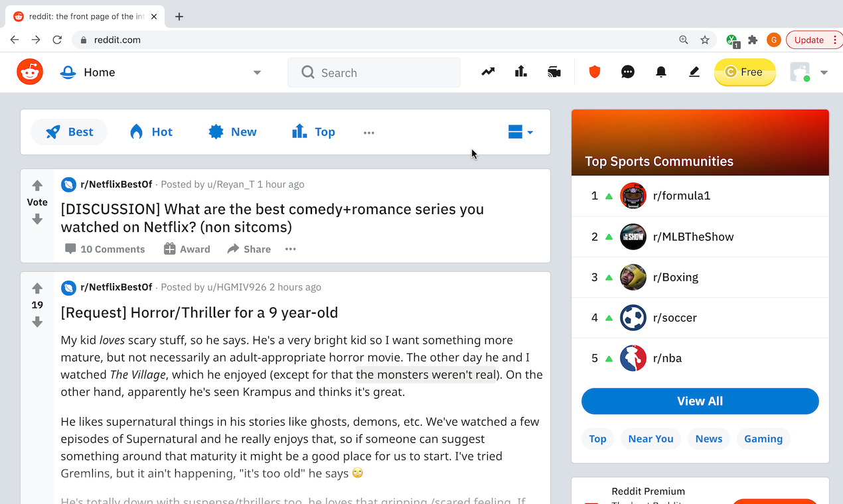Select the Gaming category chip
843x504 pixels.
[763, 438]
